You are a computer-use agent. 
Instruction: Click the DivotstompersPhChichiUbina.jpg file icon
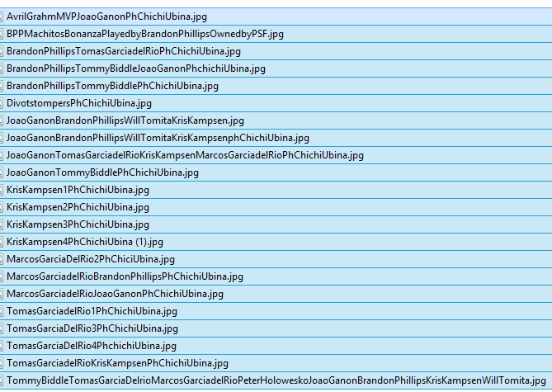coord(2,103)
